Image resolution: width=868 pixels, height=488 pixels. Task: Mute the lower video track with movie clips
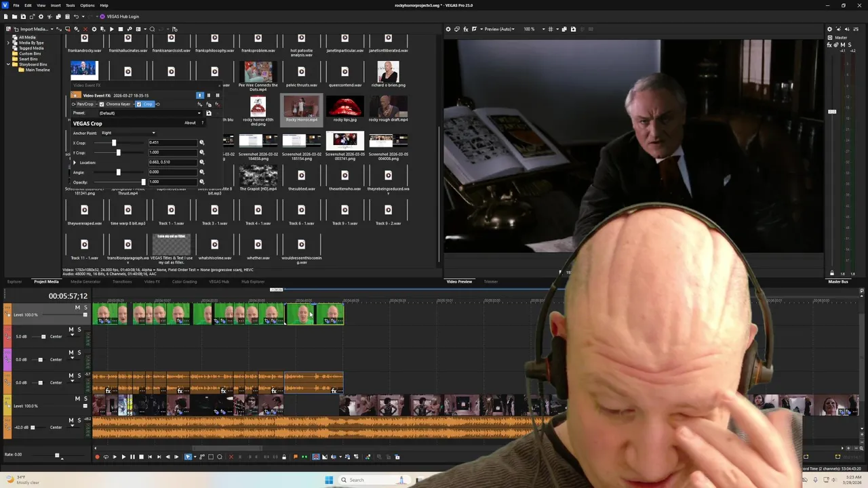point(78,399)
